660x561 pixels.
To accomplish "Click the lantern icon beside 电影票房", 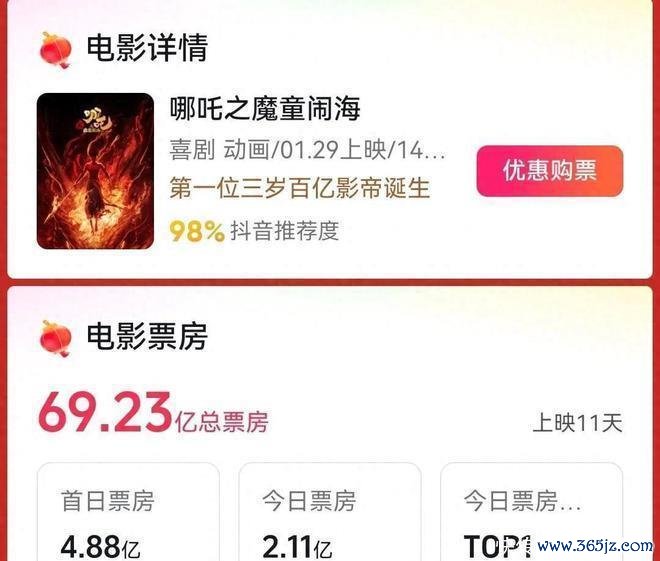I will (56, 338).
